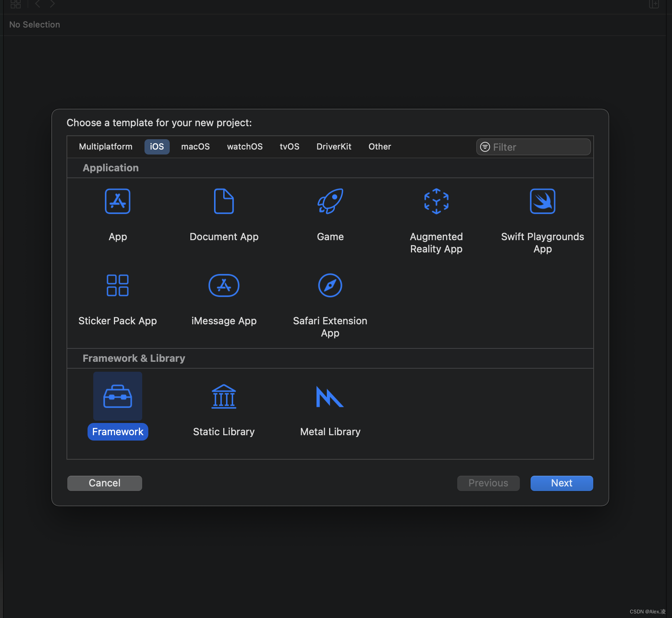Open the DriverKit tab
The image size is (672, 618).
(x=334, y=147)
